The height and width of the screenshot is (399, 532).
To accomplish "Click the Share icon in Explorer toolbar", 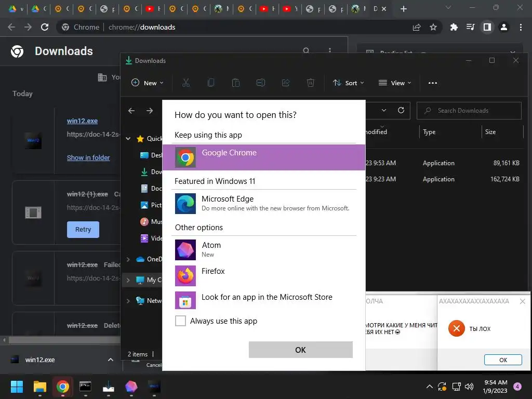I will click(286, 83).
